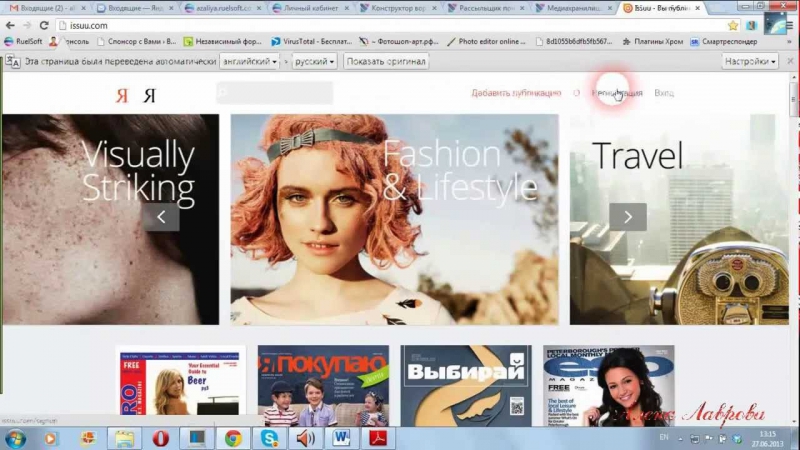Bookmark this page with the star icon

[733, 25]
